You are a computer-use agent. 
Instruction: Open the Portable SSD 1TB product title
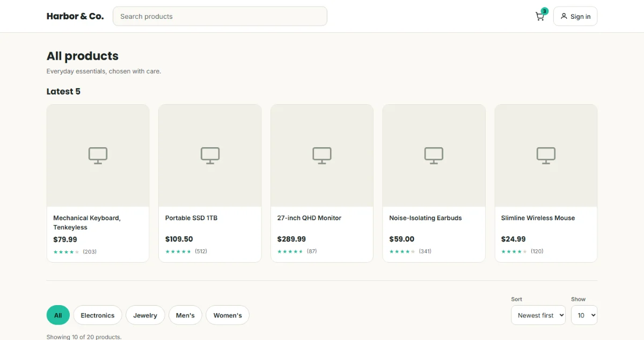pyautogui.click(x=192, y=218)
